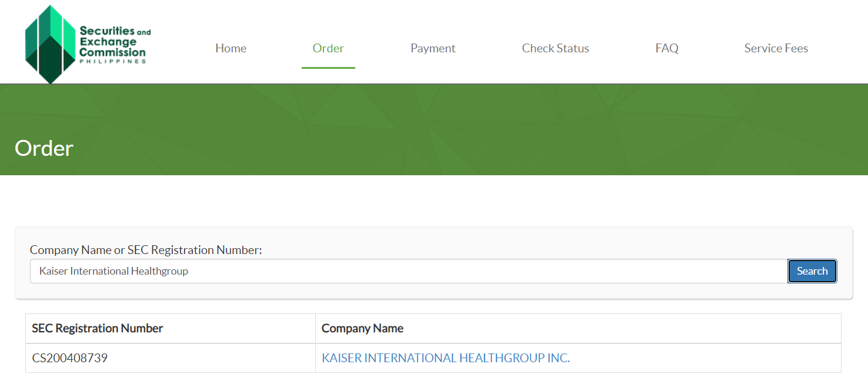
Task: Click the Securities and Exchange Commission logo text
Action: pos(113,42)
